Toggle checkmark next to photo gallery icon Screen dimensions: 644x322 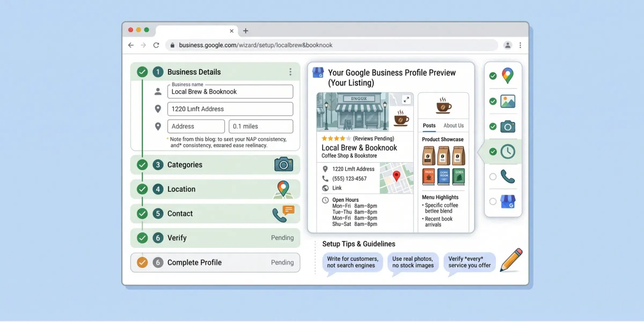click(493, 101)
